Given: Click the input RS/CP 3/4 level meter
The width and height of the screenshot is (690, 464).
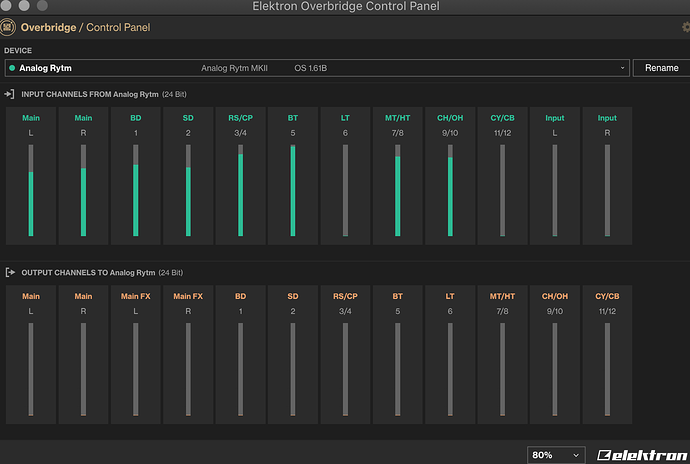Looking at the screenshot, I should pyautogui.click(x=240, y=190).
